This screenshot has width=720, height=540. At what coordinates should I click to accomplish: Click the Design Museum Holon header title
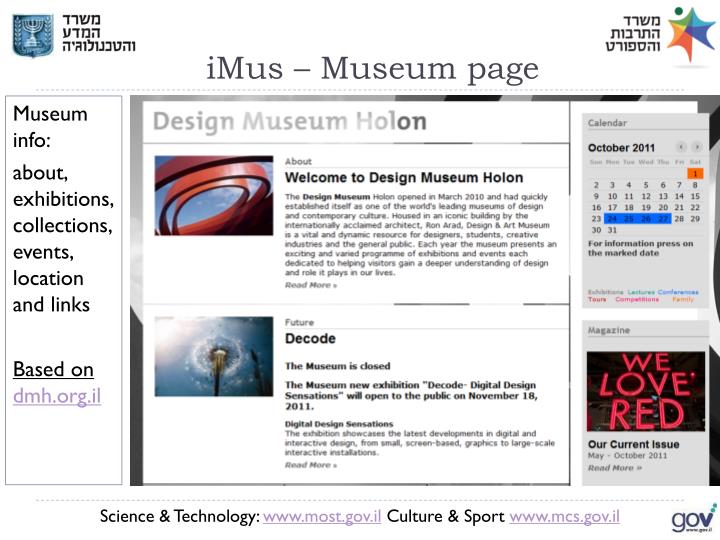click(290, 122)
